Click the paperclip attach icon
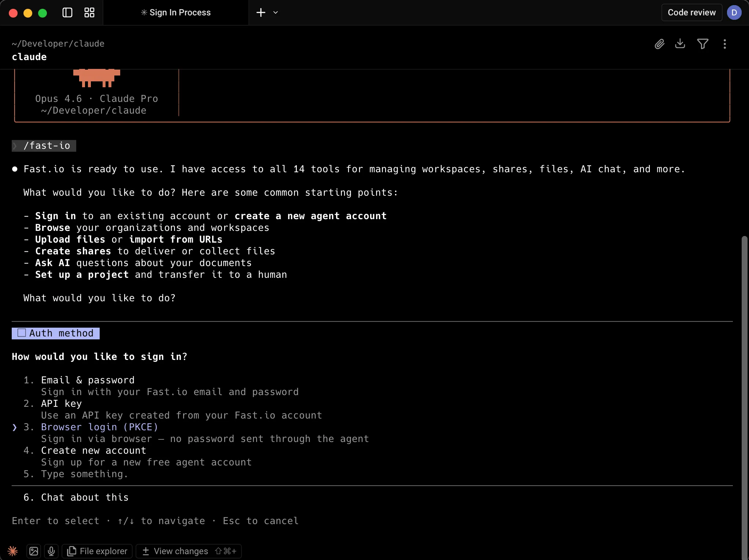749x560 pixels. [659, 44]
